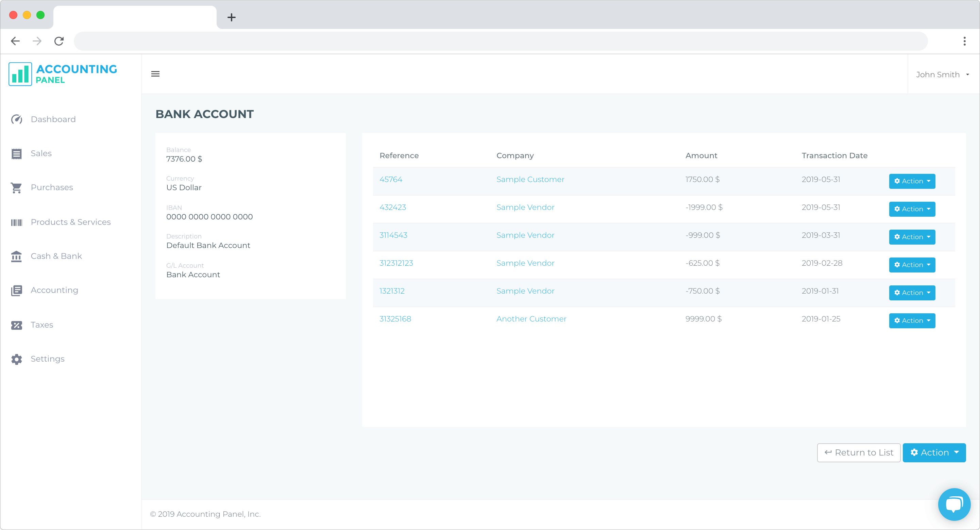Open transaction reference 432423 link

point(393,208)
